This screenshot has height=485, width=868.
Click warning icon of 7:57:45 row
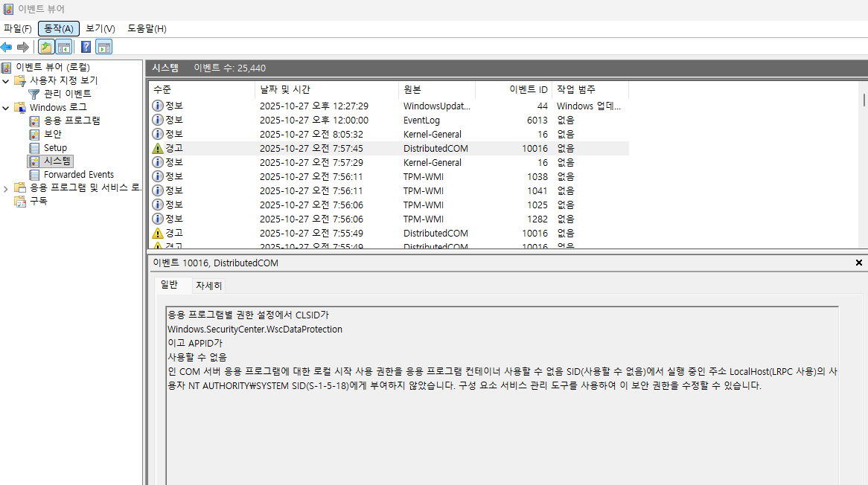tap(158, 149)
